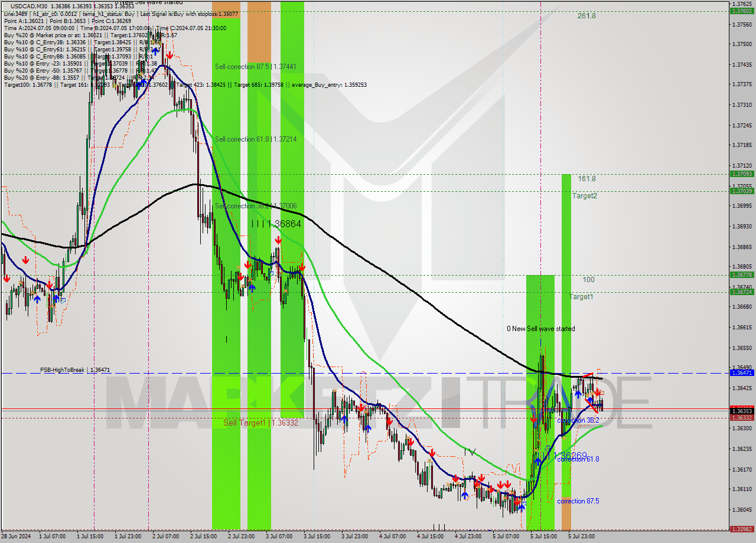This screenshot has width=756, height=543.
Task: Select the '| | | 1.36864' price annotation
Action: pos(276,224)
